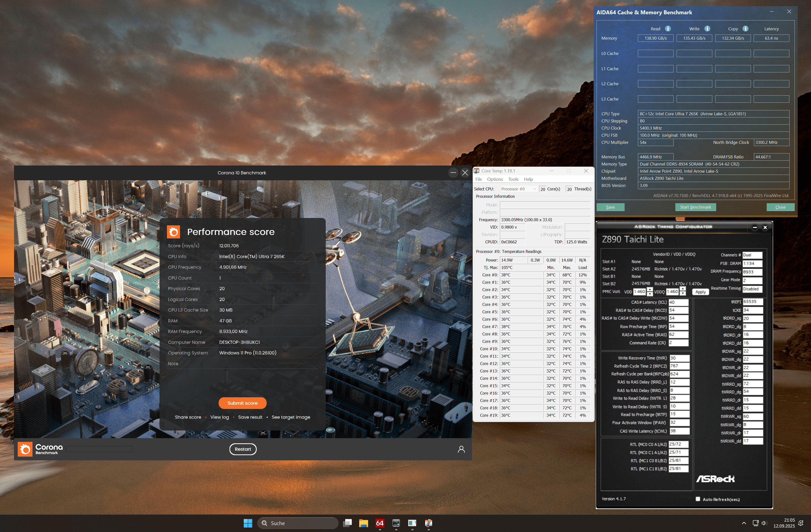Click the View log link

point(219,417)
